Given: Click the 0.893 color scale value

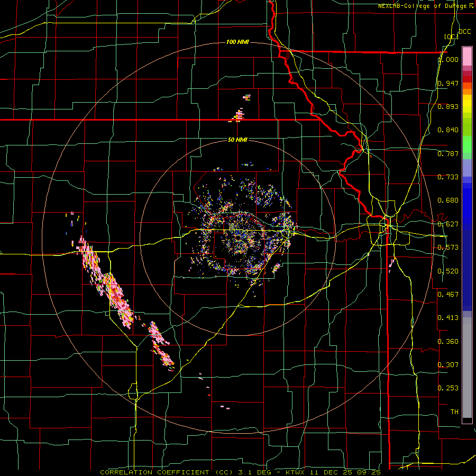Looking at the screenshot, I should 448,106.
